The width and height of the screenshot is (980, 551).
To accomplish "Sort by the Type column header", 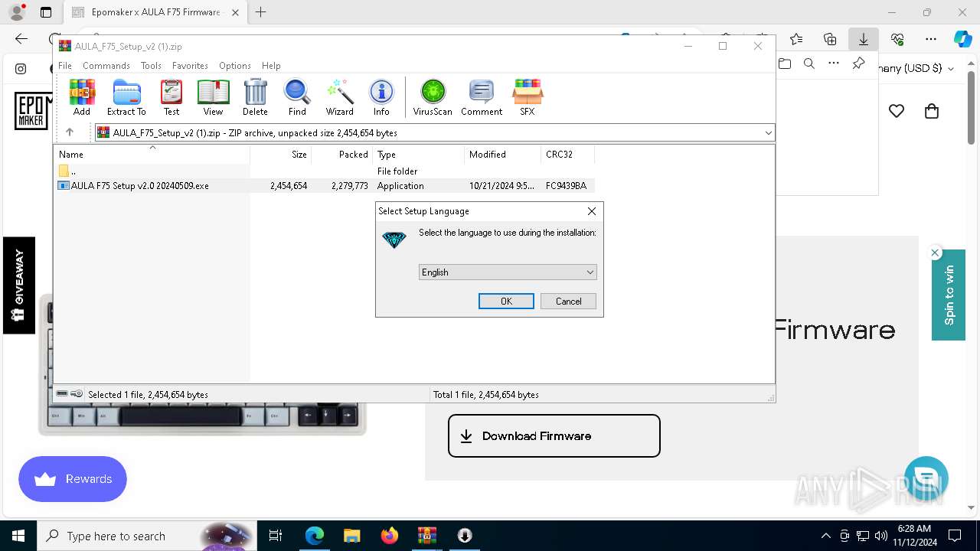I will 418,155.
